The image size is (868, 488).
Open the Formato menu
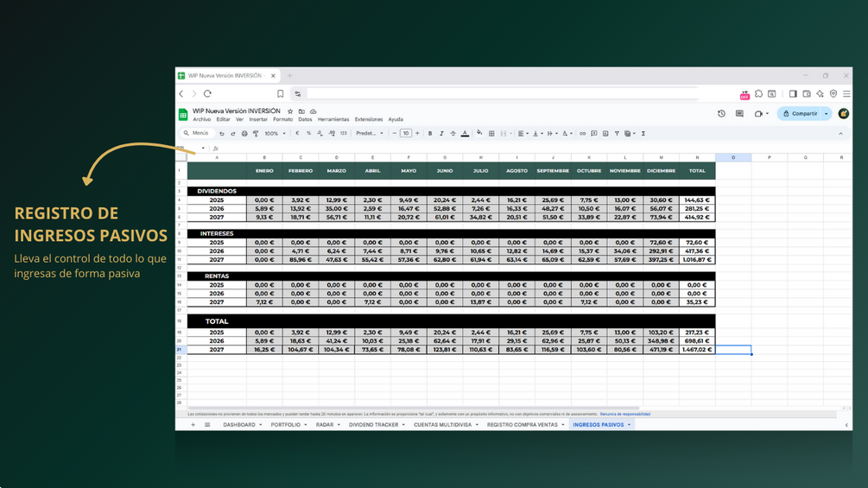click(x=283, y=119)
